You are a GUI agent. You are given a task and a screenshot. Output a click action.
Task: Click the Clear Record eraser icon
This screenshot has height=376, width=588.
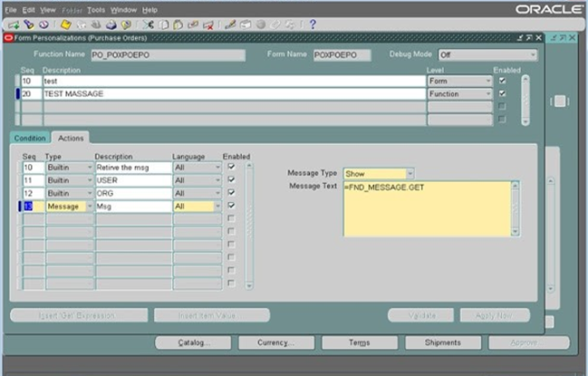point(193,25)
